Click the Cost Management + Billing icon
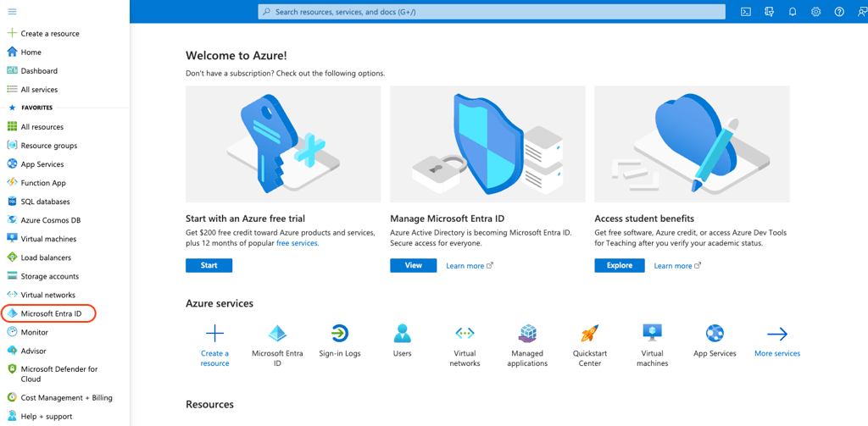The image size is (868, 426). 12,397
